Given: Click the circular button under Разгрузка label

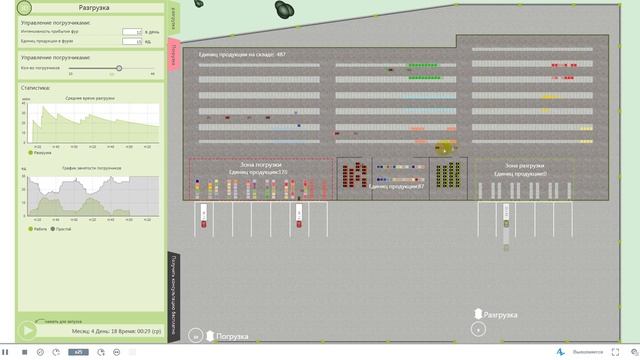Looking at the screenshot, I should coord(478,329).
